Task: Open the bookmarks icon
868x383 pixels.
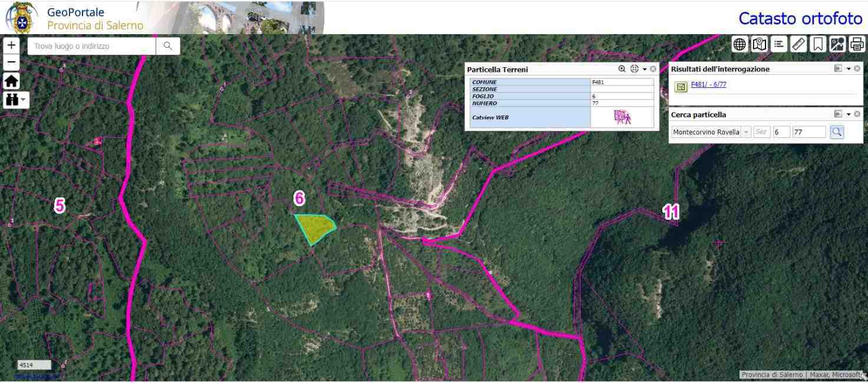Action: pyautogui.click(x=818, y=44)
